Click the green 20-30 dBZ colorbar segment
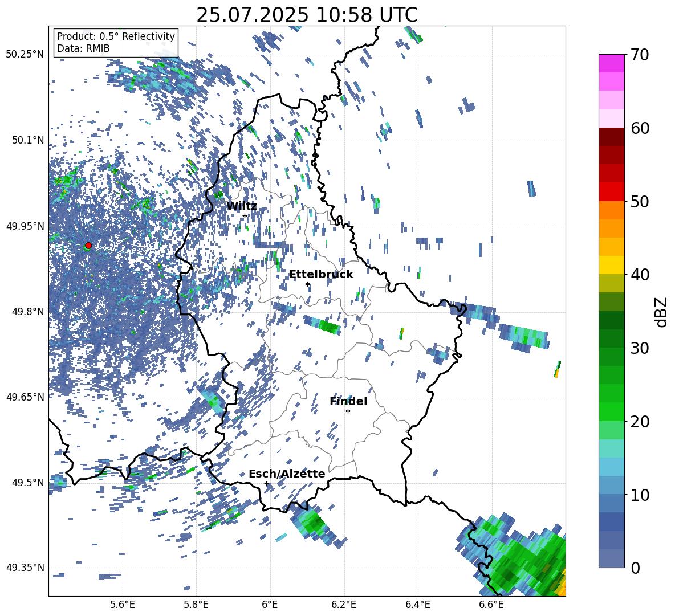Screen dimensions: 675x616 [x=611, y=384]
